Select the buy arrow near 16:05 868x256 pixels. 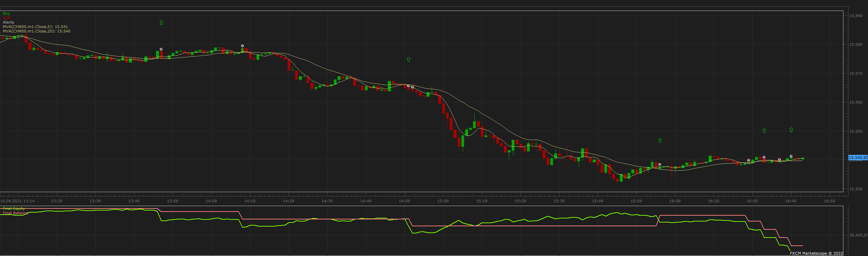click(660, 140)
